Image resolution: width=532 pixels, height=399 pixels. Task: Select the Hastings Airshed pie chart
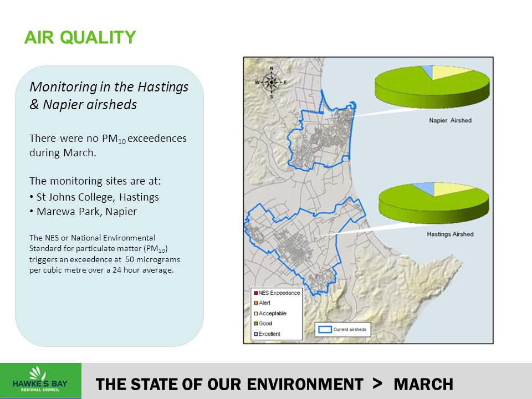click(x=433, y=203)
